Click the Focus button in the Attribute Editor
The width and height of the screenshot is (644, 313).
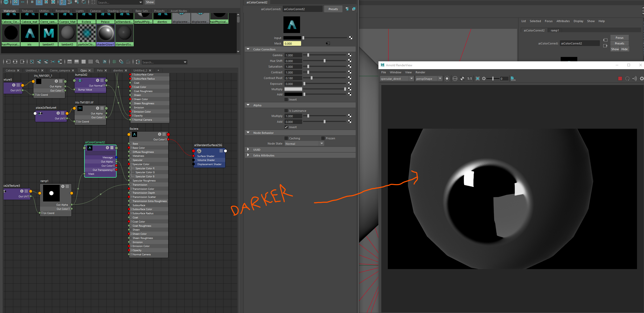click(619, 37)
